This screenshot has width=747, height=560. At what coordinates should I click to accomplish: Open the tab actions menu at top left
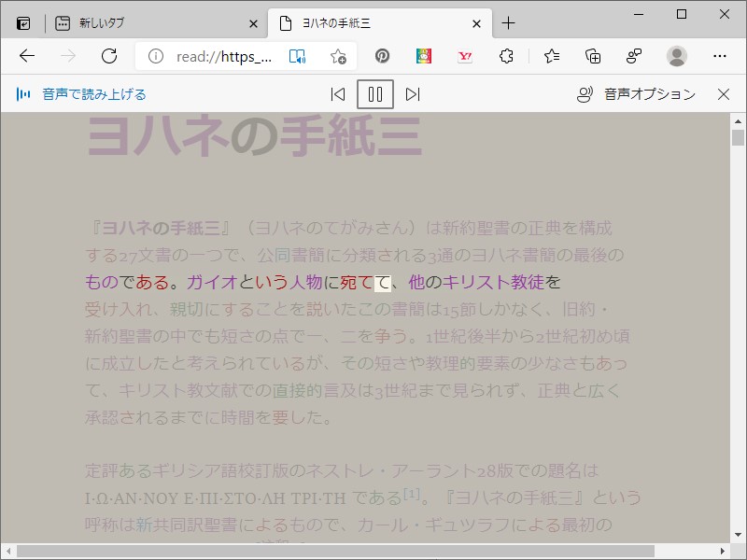[x=22, y=22]
